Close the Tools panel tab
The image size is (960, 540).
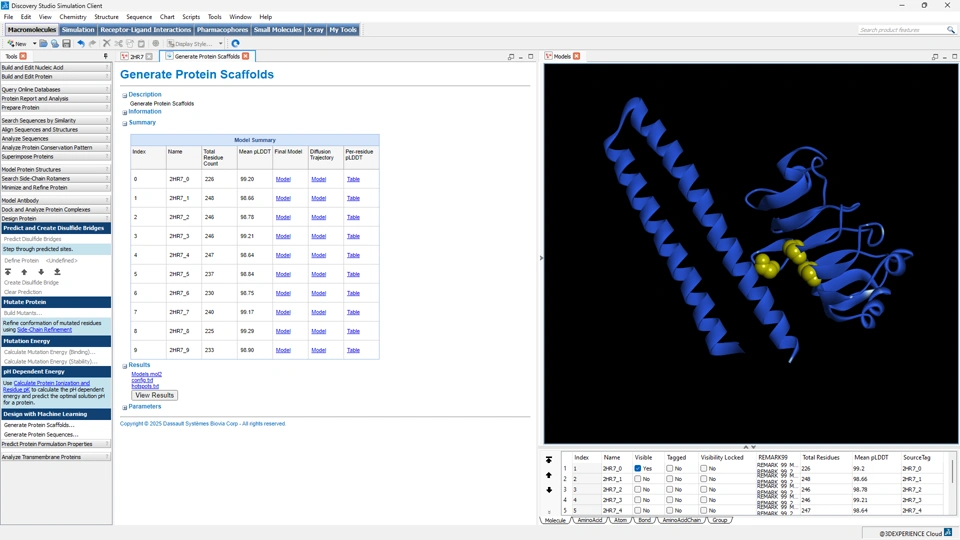(23, 56)
